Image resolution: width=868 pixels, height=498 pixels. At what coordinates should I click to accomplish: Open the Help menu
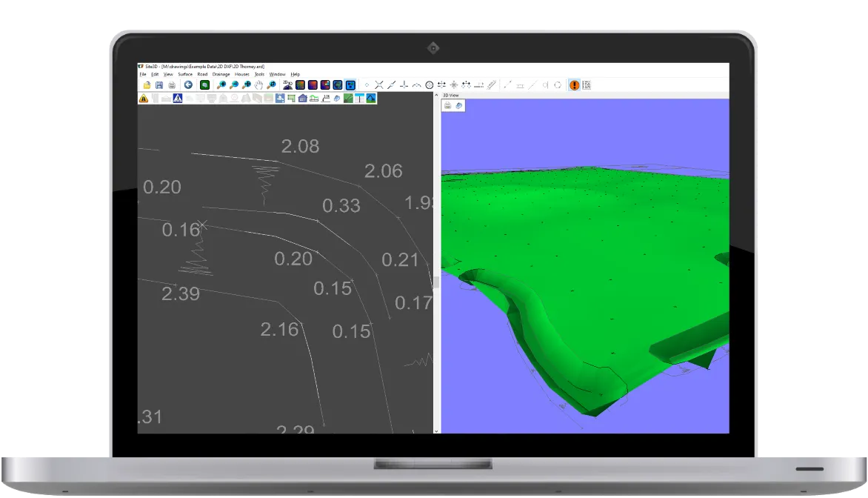click(296, 74)
